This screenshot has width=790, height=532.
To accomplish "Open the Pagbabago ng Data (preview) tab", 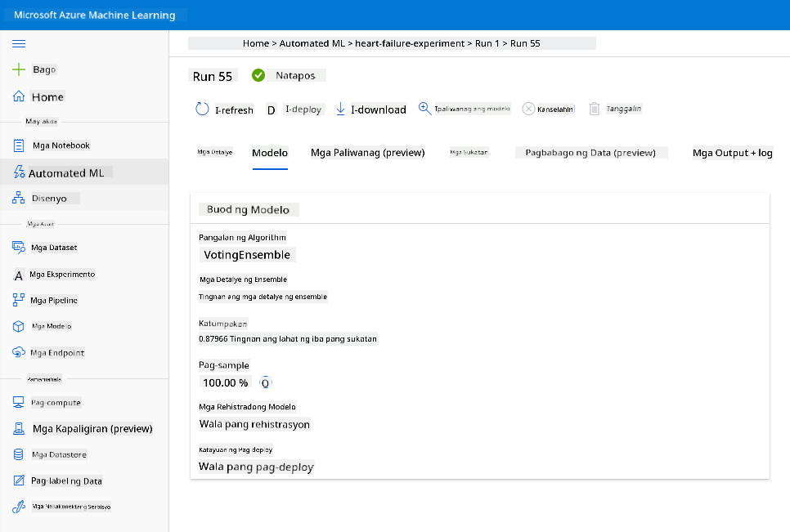I will click(590, 153).
